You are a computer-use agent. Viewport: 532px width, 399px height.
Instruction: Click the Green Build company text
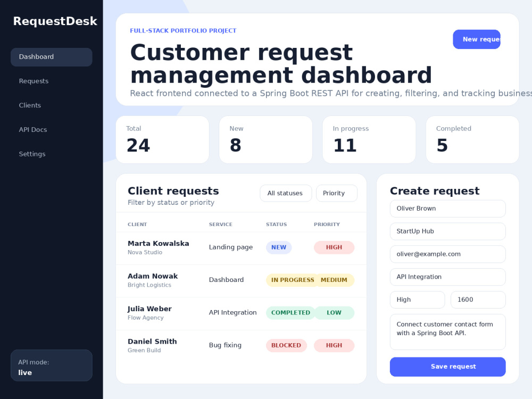[144, 351]
